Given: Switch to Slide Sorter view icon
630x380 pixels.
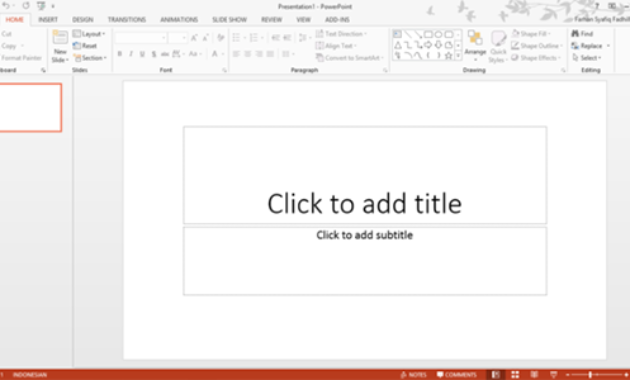Looking at the screenshot, I should (515, 374).
